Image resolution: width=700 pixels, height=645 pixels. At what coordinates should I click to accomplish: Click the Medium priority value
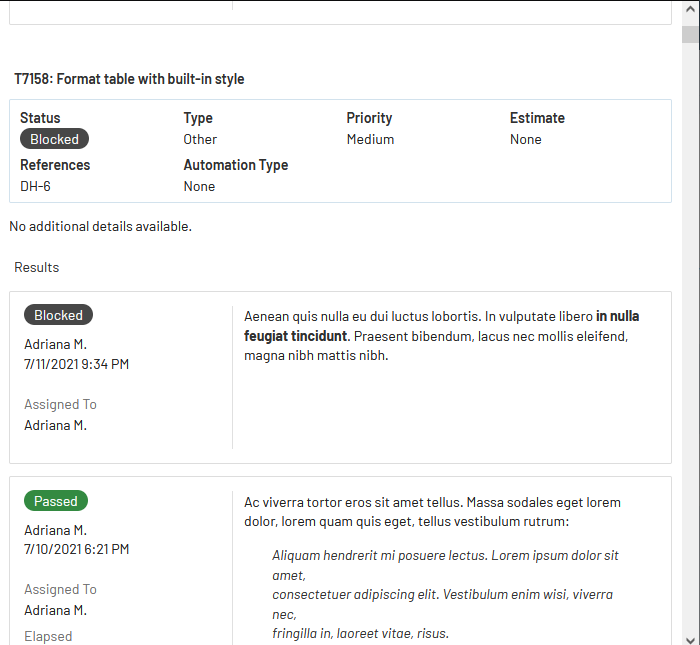coord(370,139)
